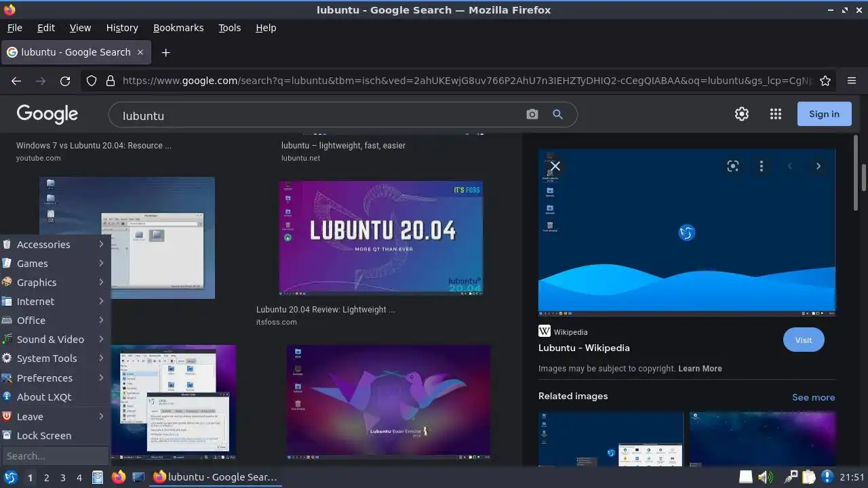Open the preview three-dot more options

[762, 166]
